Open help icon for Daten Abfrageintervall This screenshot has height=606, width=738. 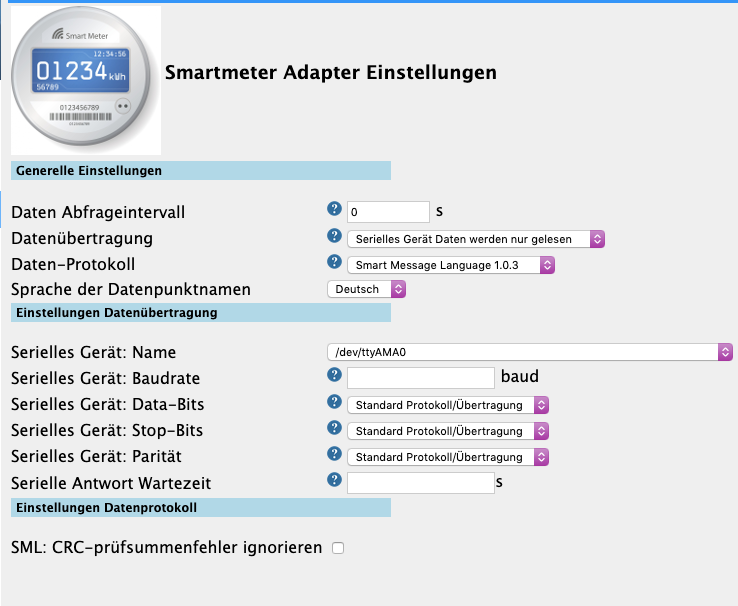click(334, 208)
